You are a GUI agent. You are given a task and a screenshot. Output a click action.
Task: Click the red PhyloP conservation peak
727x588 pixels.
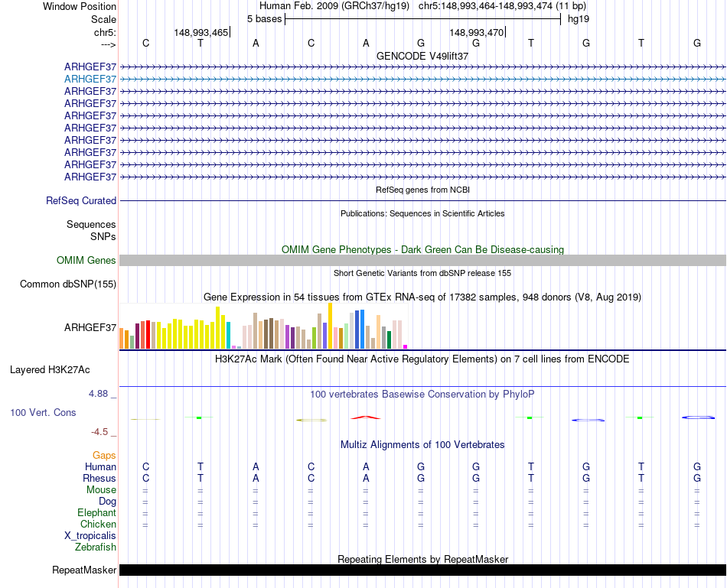366,418
